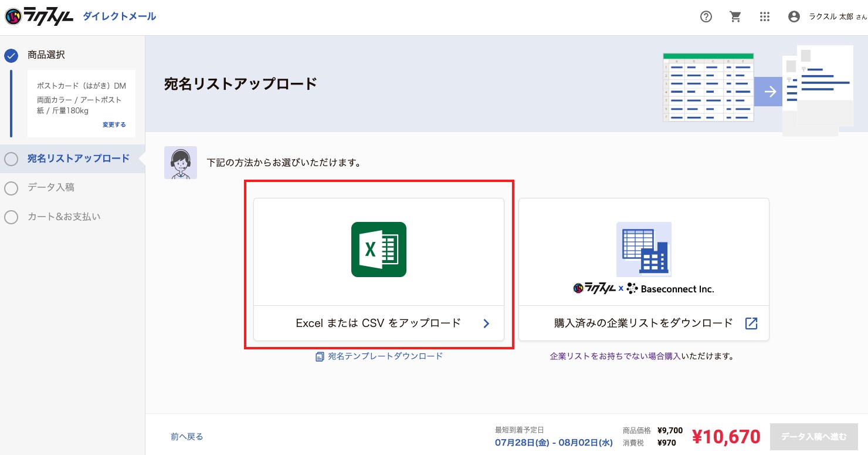Click the Baseconnect company list illustration

(644, 250)
